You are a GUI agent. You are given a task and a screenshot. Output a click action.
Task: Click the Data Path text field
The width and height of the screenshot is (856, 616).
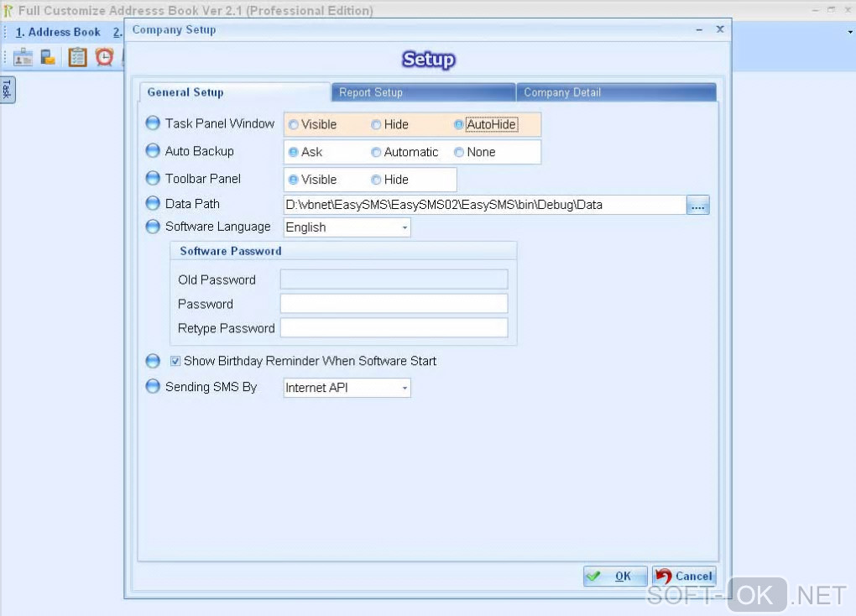pyautogui.click(x=485, y=205)
